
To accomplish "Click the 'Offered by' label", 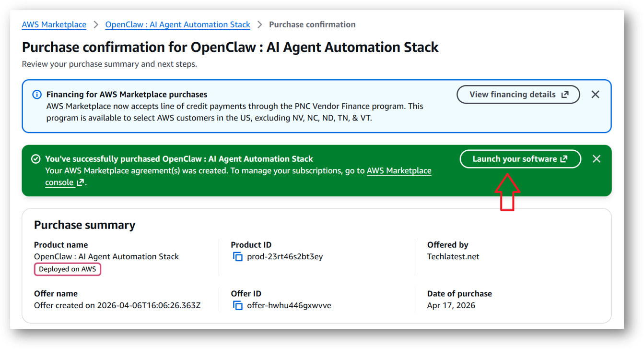I will click(448, 245).
